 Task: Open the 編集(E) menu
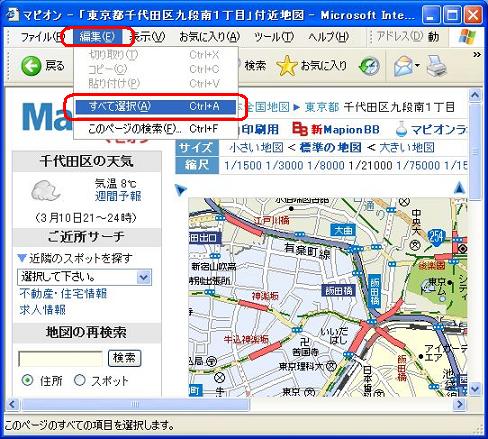pos(97,36)
